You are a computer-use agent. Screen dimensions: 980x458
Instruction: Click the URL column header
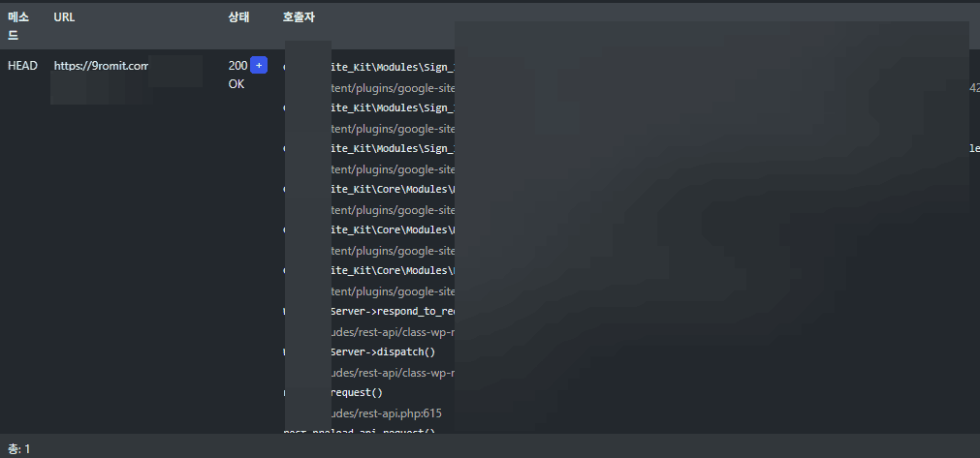[x=64, y=17]
